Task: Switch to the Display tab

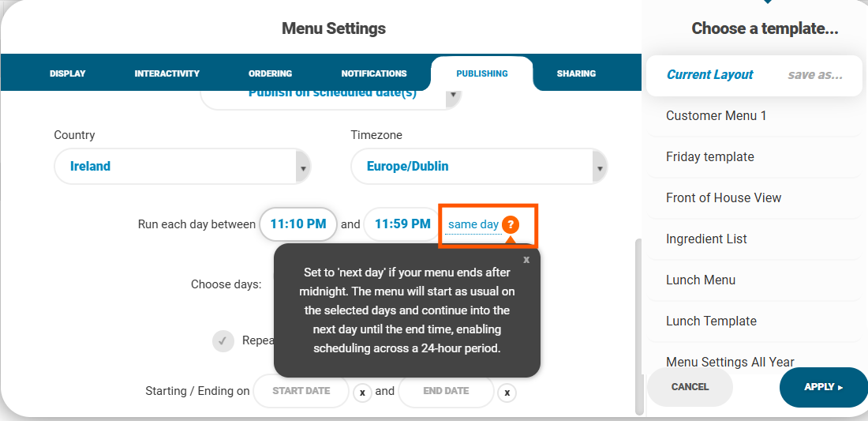Action: (67, 73)
